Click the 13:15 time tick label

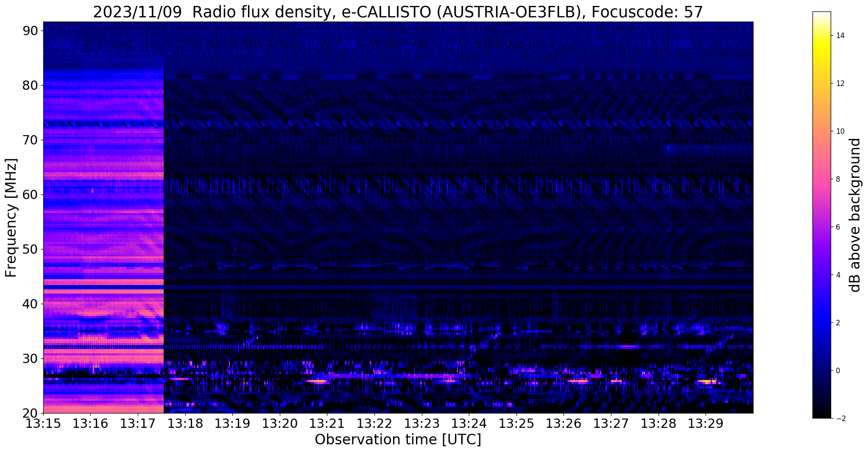43,424
